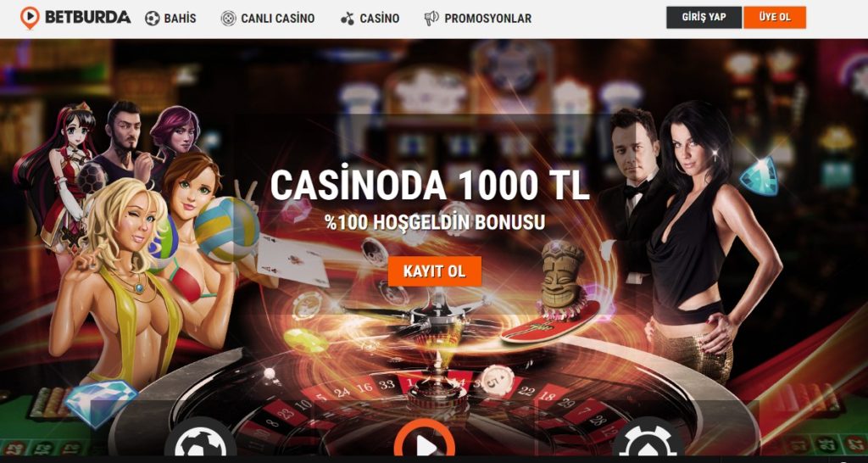
Task: Click the soccer ball icon beside Bahis
Action: tap(153, 19)
